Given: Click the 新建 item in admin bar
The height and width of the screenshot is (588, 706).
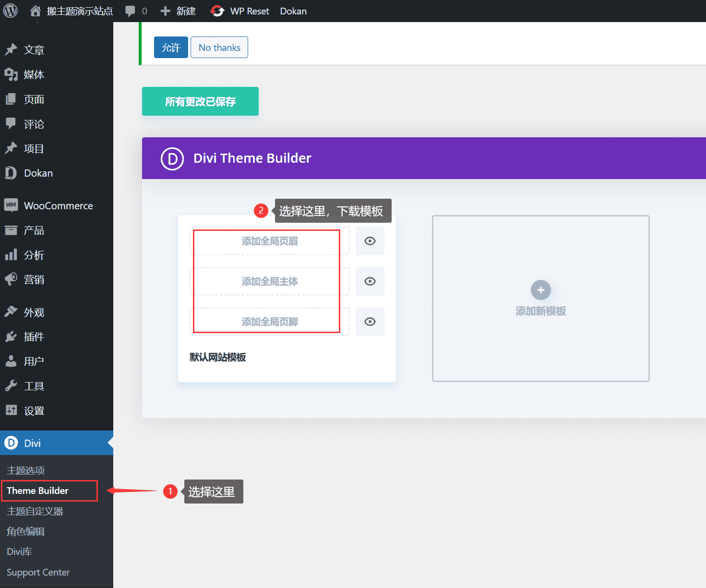Looking at the screenshot, I should click(x=186, y=11).
